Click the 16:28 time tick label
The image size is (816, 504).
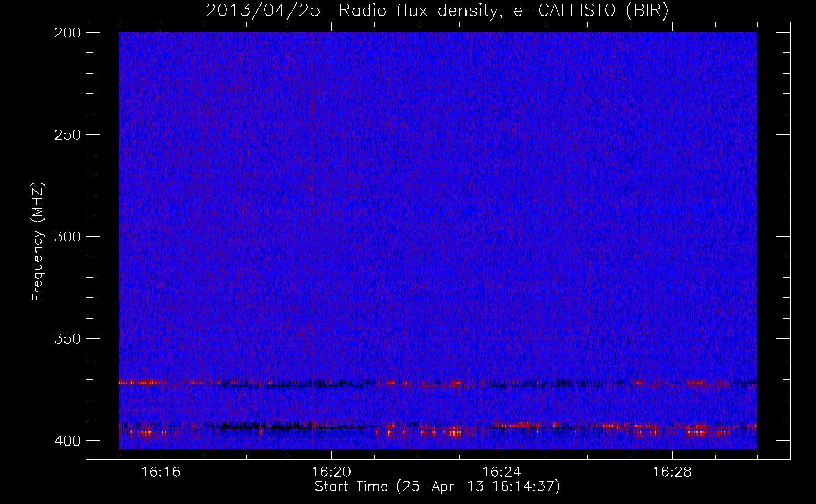click(x=672, y=472)
